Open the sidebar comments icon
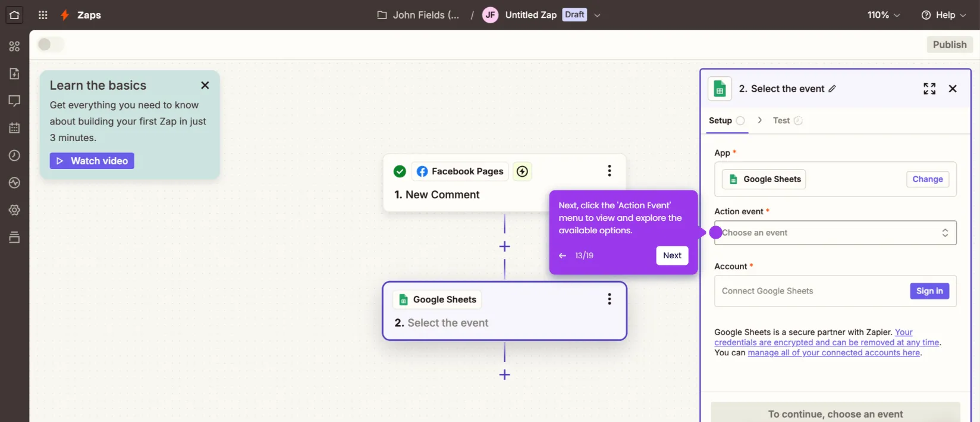 tap(14, 101)
